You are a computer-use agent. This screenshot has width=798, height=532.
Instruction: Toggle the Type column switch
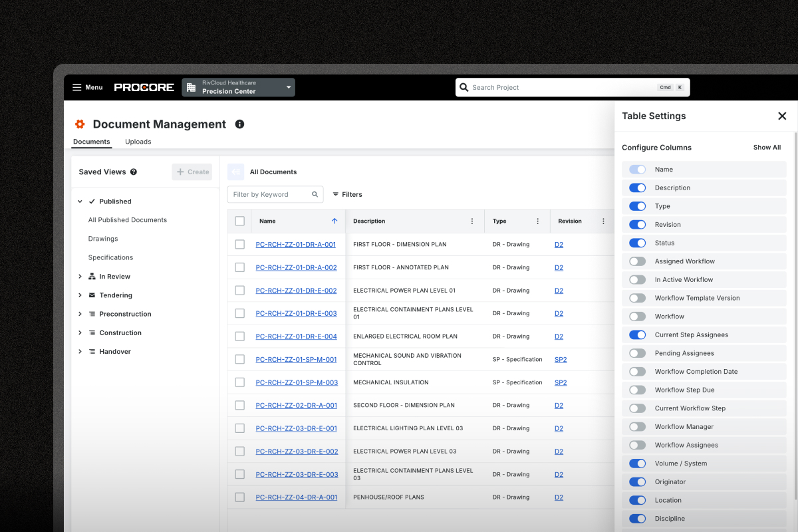pyautogui.click(x=637, y=206)
